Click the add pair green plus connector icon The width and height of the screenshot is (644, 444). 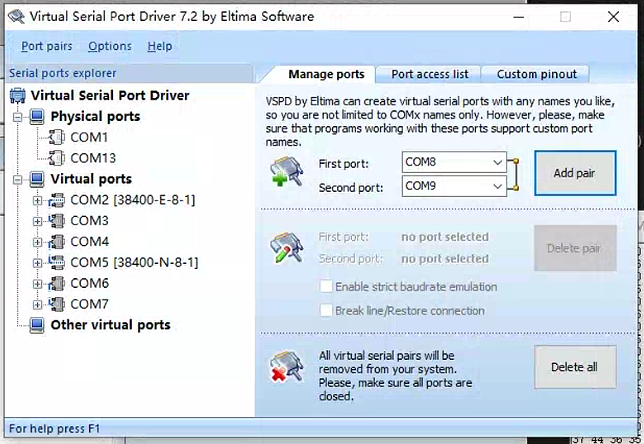[x=287, y=171]
